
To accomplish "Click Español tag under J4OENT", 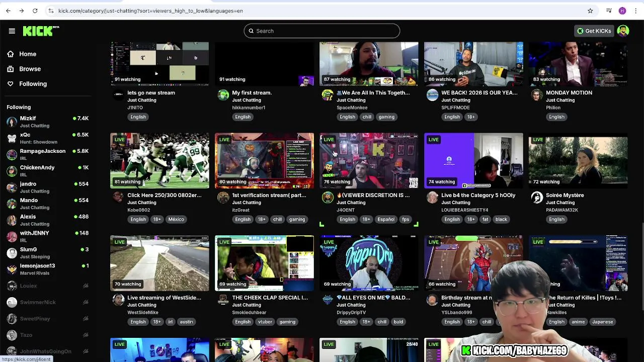I will (386, 219).
